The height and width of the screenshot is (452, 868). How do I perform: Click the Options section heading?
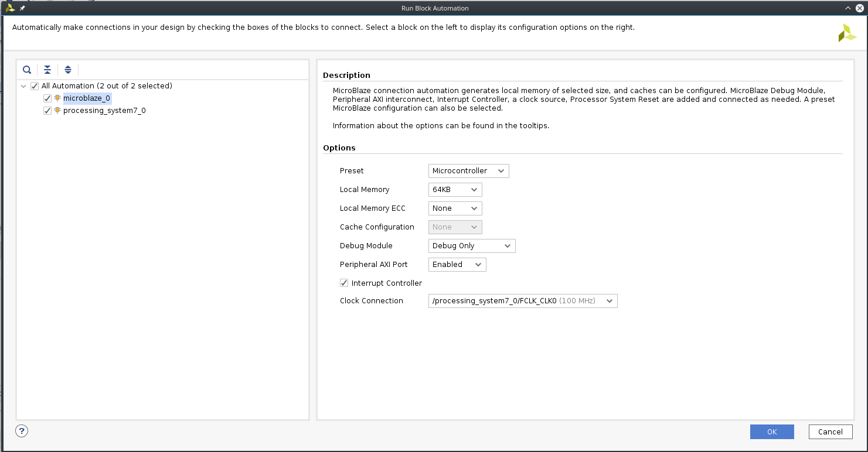click(x=339, y=148)
